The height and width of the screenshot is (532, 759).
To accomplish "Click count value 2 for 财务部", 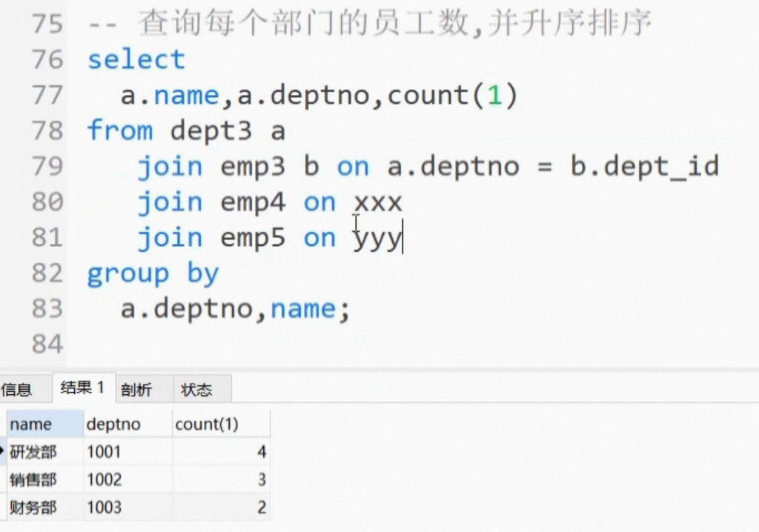I will pyautogui.click(x=221, y=508).
